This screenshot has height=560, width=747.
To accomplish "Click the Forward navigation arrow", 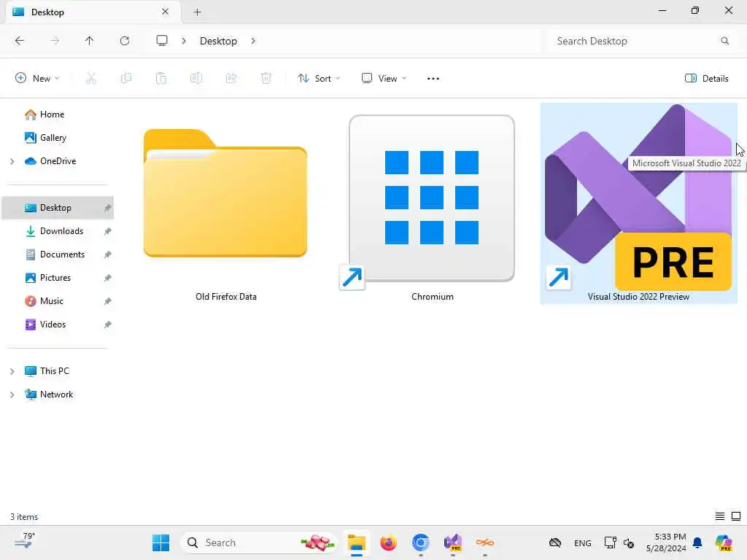I will point(55,41).
